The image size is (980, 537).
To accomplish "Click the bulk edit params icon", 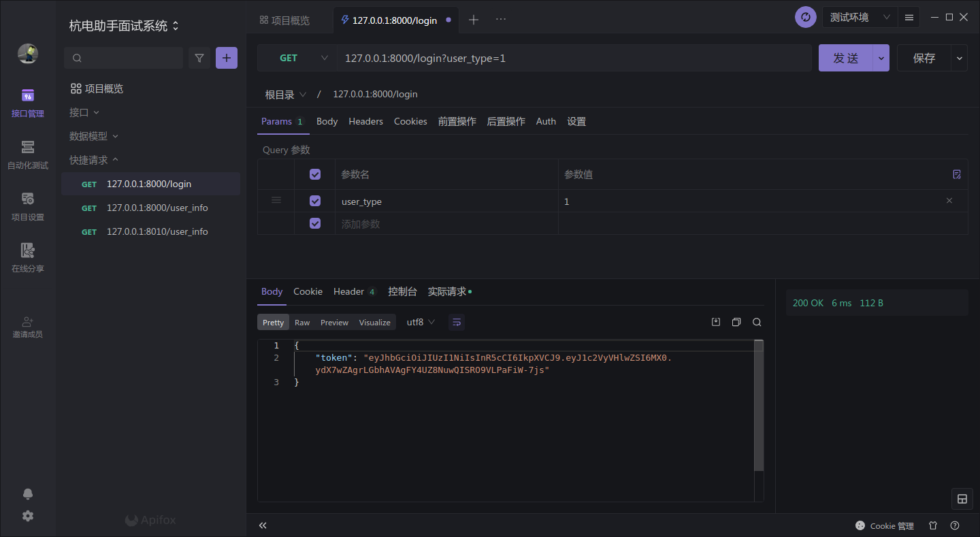I will coord(957,174).
